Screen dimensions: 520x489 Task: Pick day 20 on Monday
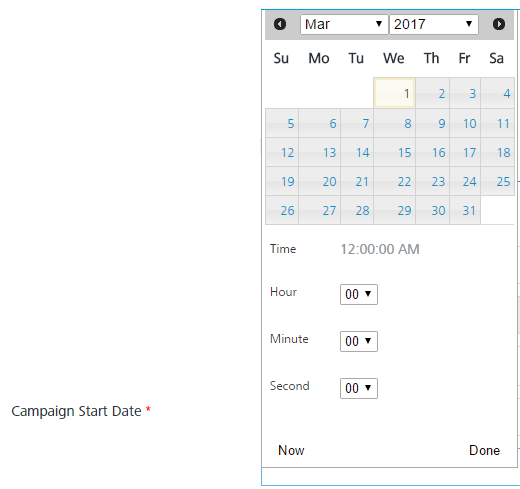pos(319,181)
